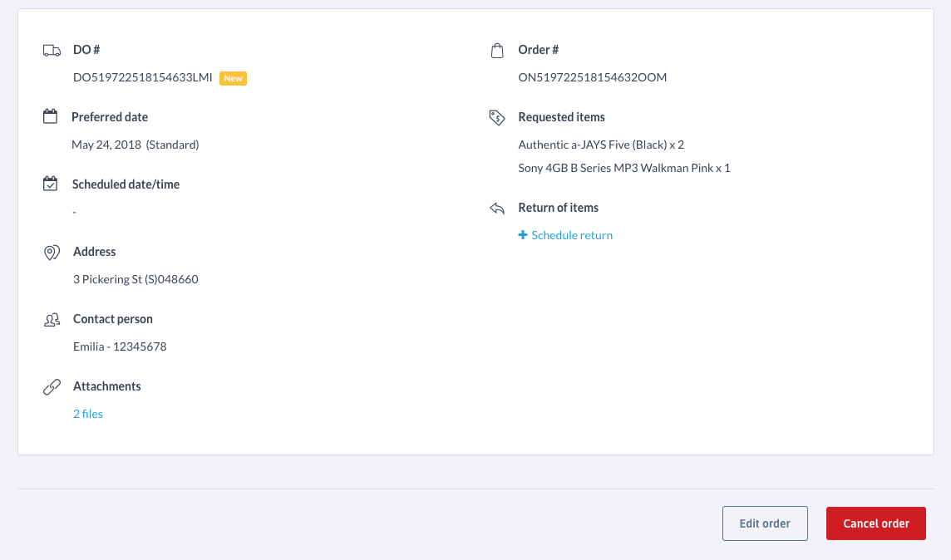Image resolution: width=951 pixels, height=560 pixels.
Task: Click the checked calendar icon for Scheduled date/time
Action: [x=51, y=184]
